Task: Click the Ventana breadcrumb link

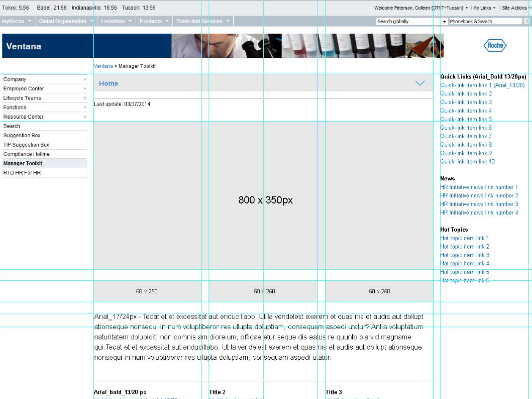Action: pyautogui.click(x=103, y=66)
